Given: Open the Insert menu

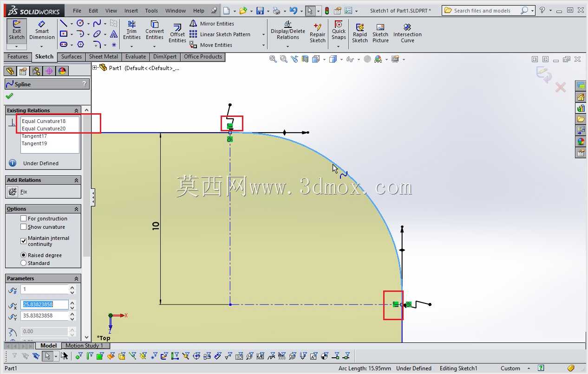Looking at the screenshot, I should (131, 11).
